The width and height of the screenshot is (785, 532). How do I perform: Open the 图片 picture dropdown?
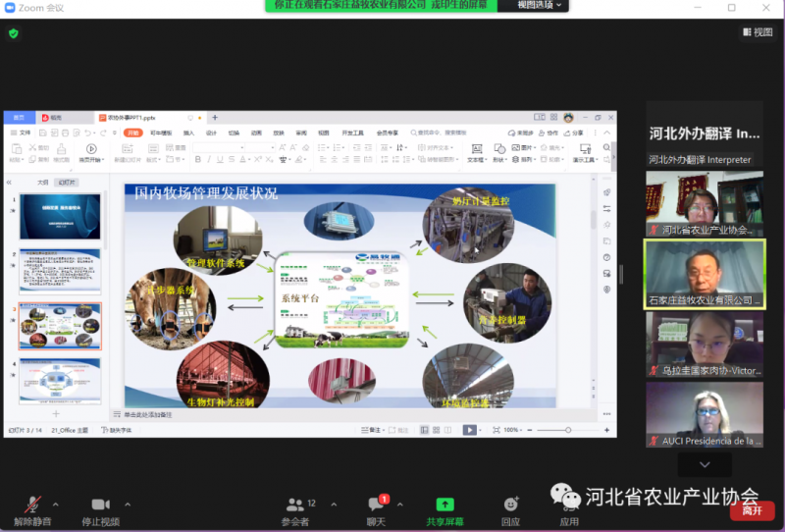coord(524,148)
